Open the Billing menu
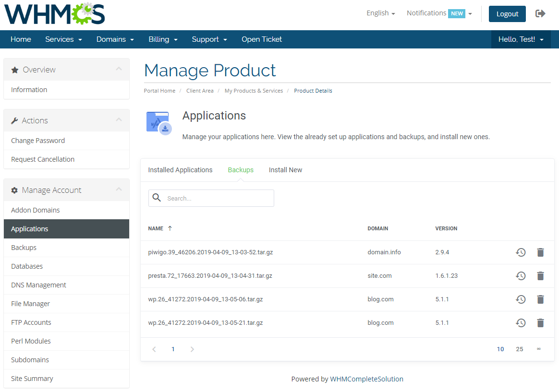The width and height of the screenshot is (559, 392). click(x=163, y=39)
